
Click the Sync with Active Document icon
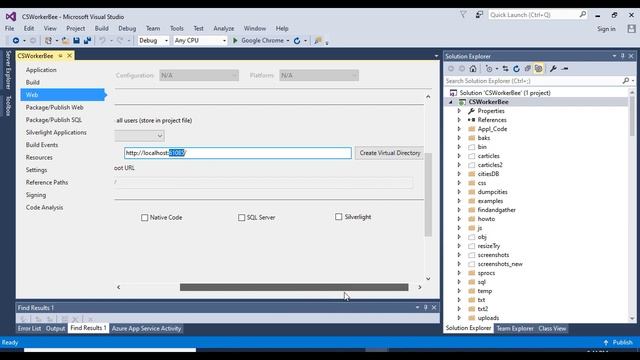[x=505, y=69]
